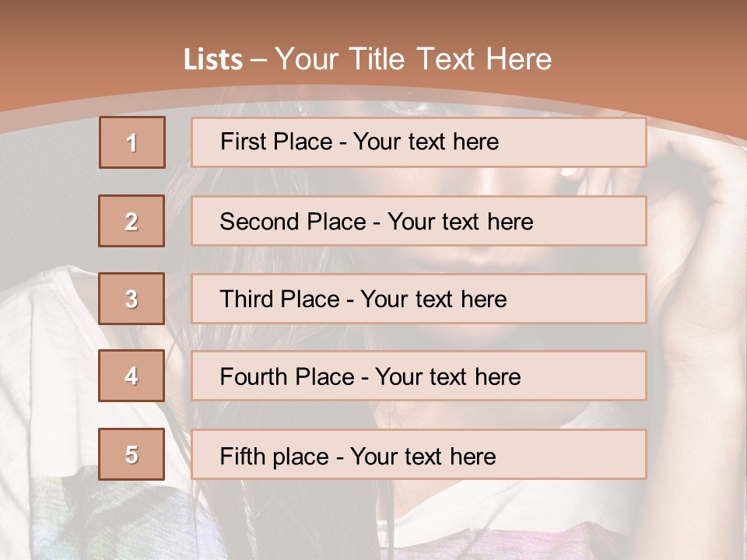
Task: Click the word 'Fifth' in the last item
Action: (x=243, y=456)
